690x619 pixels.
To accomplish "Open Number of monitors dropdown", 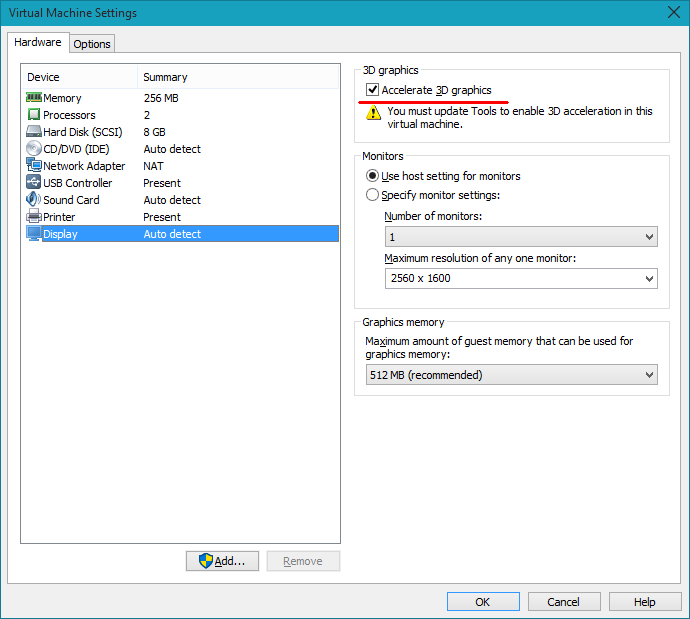I will coord(521,237).
